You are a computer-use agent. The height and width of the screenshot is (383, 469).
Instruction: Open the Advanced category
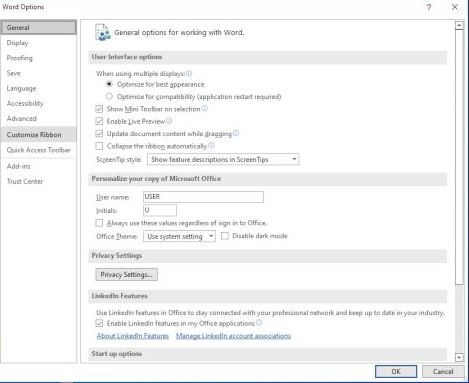38,118
